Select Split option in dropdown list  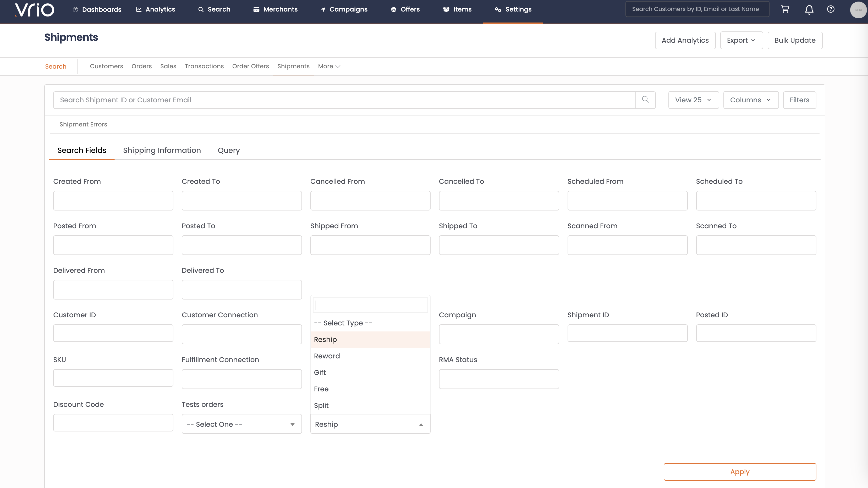click(321, 406)
